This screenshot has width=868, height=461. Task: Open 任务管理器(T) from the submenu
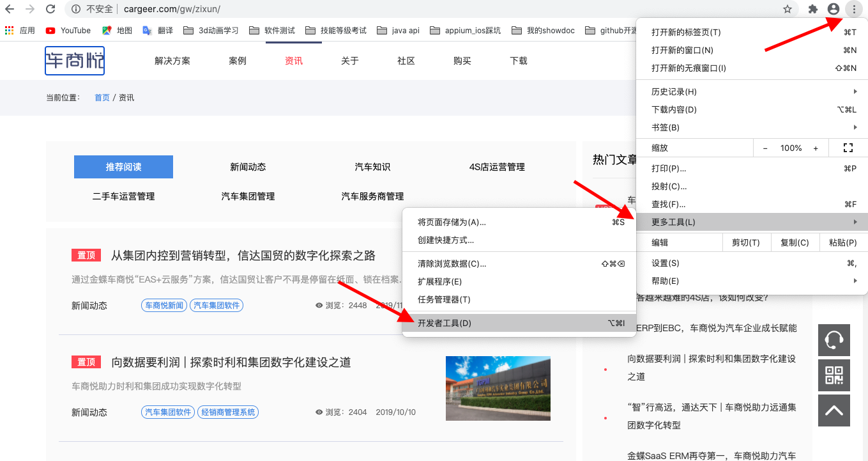click(519, 299)
